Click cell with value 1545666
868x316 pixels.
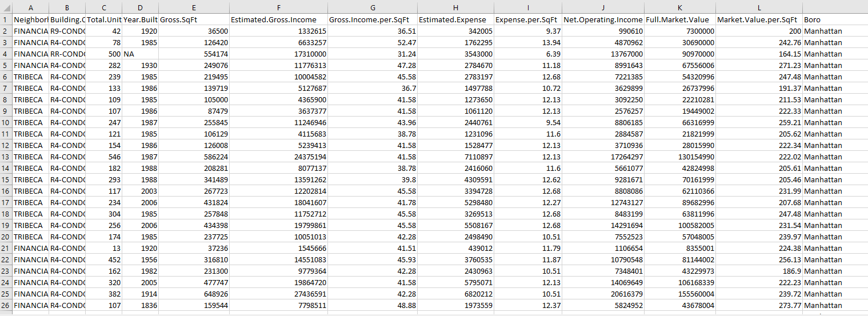coord(278,248)
